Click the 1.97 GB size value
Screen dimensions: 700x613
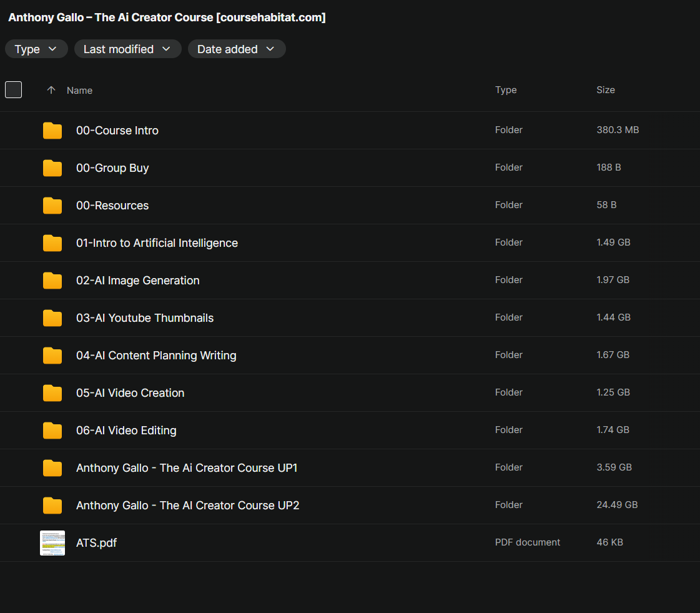coord(613,280)
